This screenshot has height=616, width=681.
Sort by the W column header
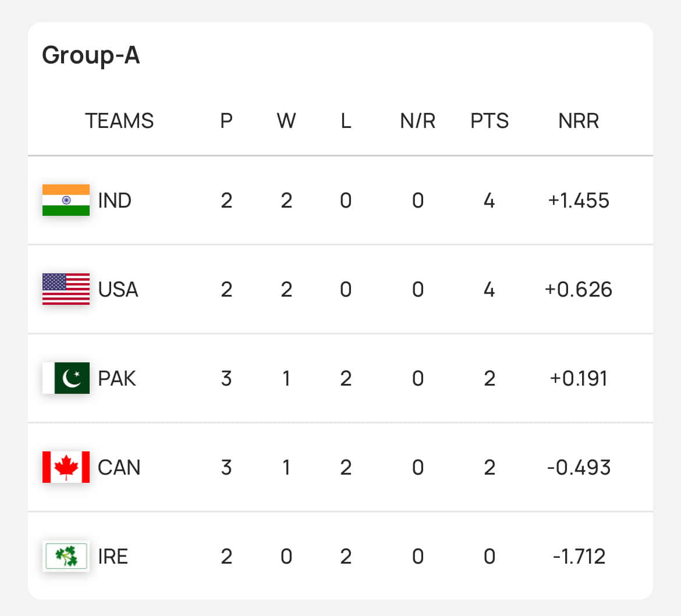tap(286, 121)
